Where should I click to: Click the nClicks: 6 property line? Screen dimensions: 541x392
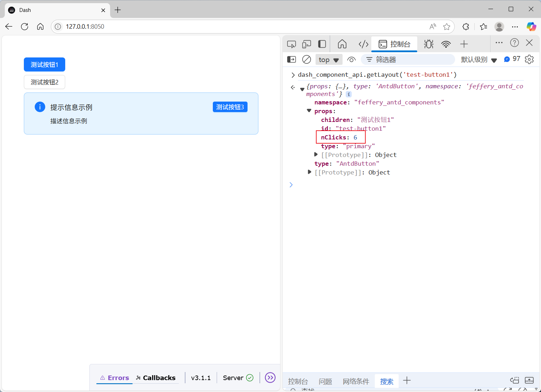pos(339,137)
